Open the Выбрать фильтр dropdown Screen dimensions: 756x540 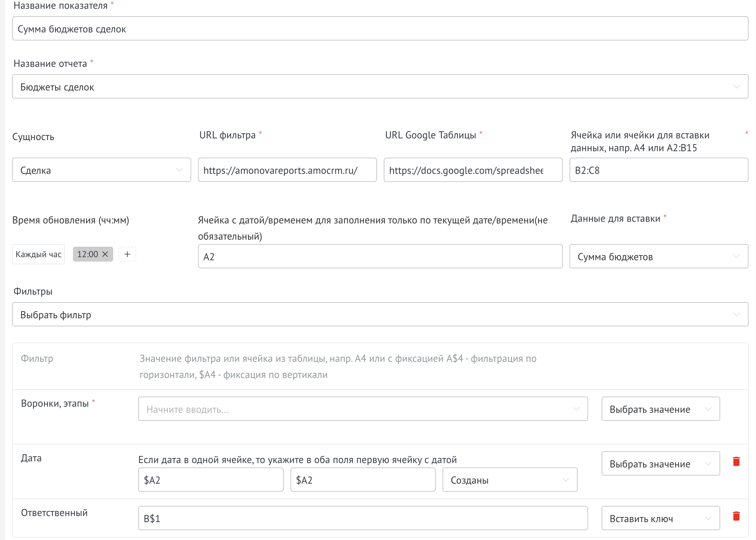380,315
